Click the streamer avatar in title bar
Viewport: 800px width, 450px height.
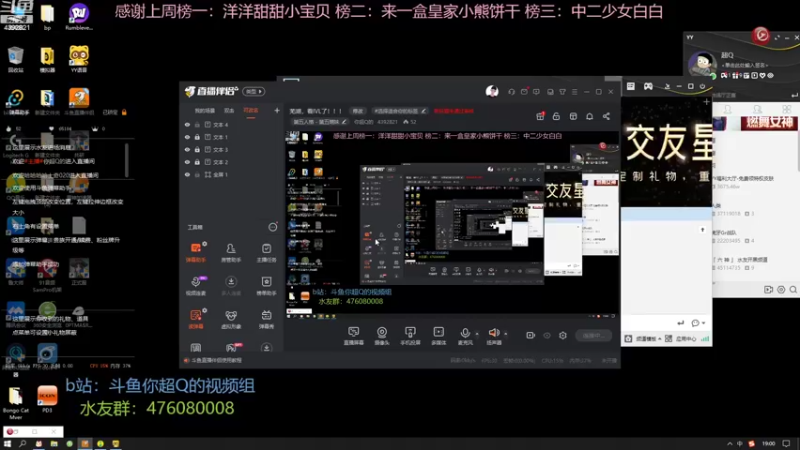[x=492, y=91]
